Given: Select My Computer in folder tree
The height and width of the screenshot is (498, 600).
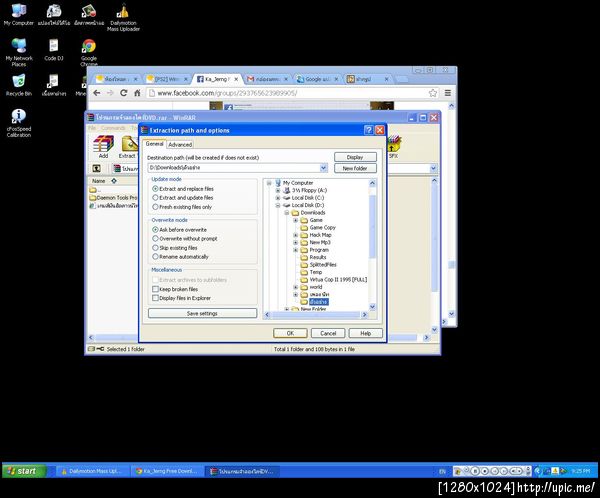Looking at the screenshot, I should (298, 183).
